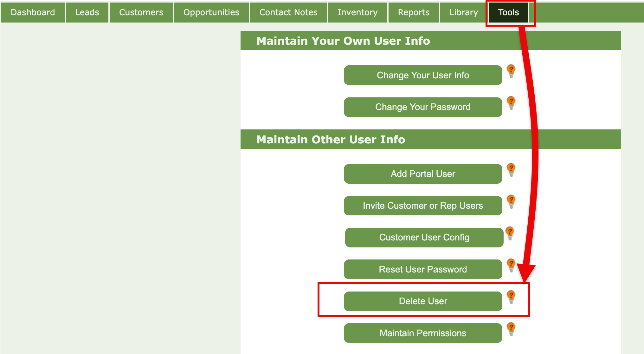Click help bulb beside Change Your Password

[x=511, y=103]
